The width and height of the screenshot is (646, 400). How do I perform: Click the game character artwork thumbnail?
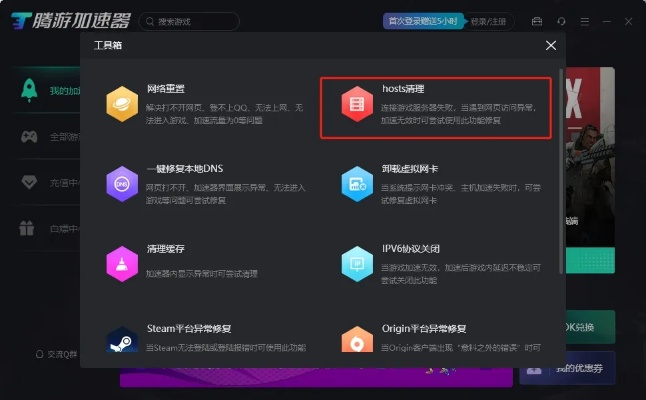coord(590,157)
